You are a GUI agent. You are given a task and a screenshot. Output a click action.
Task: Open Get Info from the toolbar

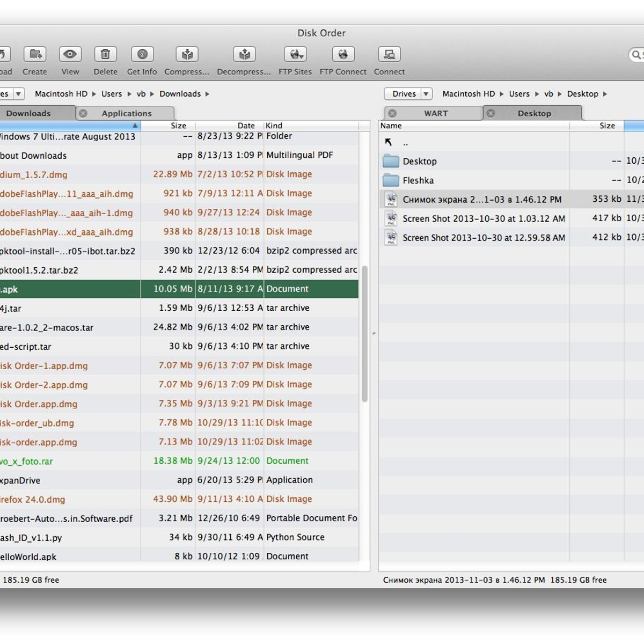[x=141, y=54]
